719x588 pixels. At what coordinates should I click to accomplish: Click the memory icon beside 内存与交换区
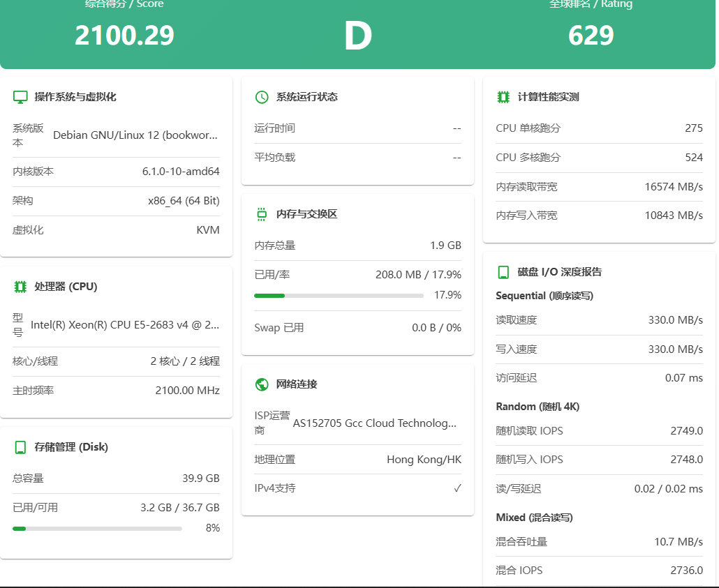click(x=262, y=215)
